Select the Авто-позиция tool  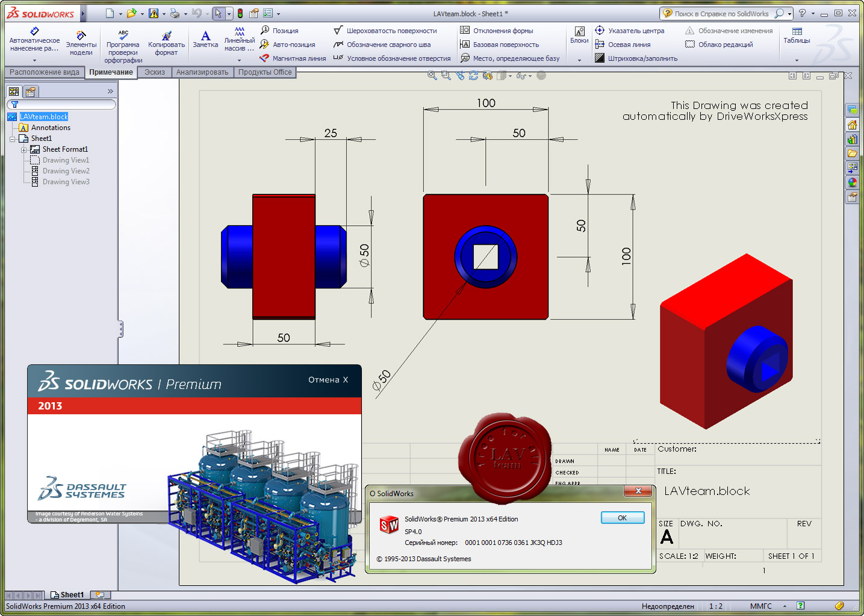click(x=287, y=45)
